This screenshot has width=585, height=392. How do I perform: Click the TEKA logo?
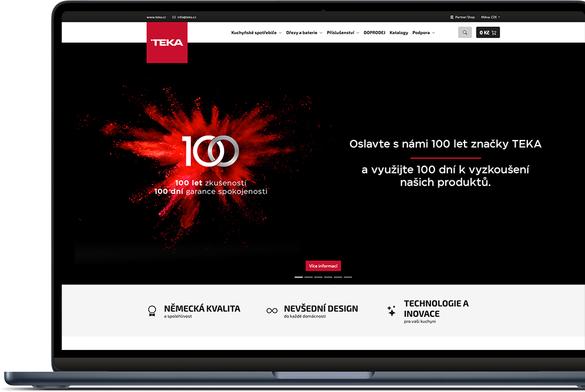[x=167, y=43]
